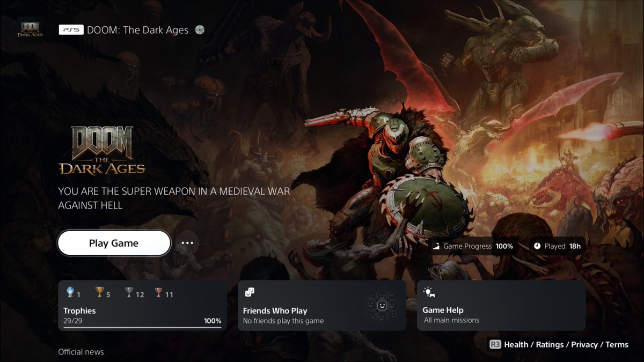
Task: Click the bronze trophy icon
Action: (158, 292)
